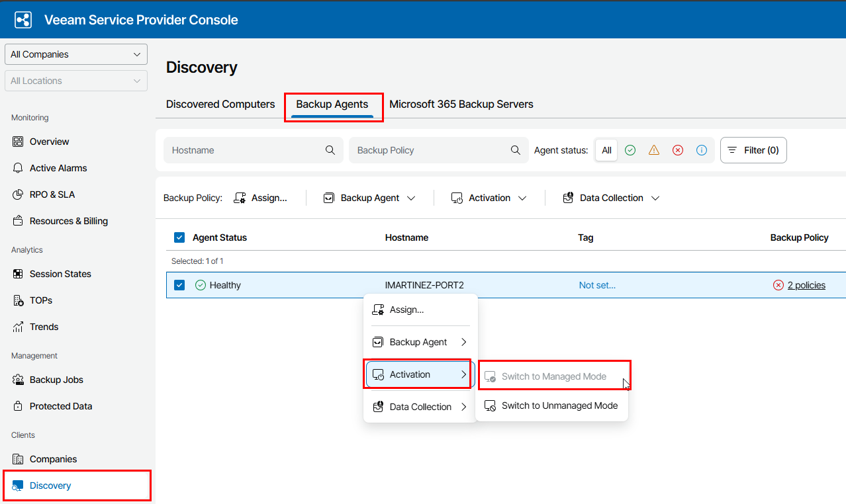This screenshot has height=504, width=846.
Task: Filter agents by red error status icon
Action: [678, 150]
